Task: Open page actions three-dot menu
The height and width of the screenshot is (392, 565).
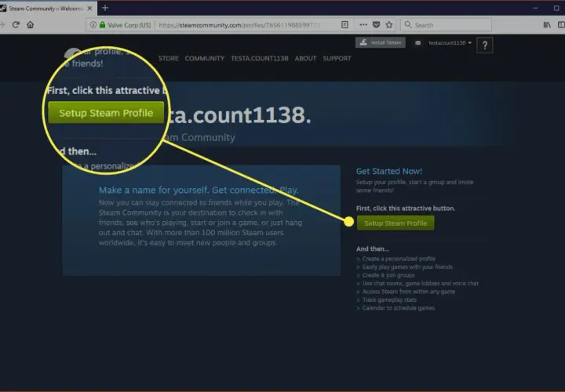Action: coord(363,24)
